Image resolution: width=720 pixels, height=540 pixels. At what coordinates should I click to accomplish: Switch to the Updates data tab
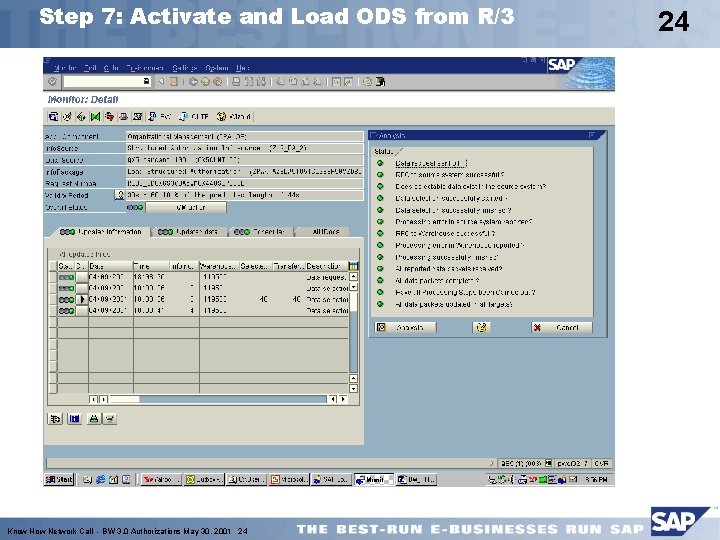tap(189, 232)
